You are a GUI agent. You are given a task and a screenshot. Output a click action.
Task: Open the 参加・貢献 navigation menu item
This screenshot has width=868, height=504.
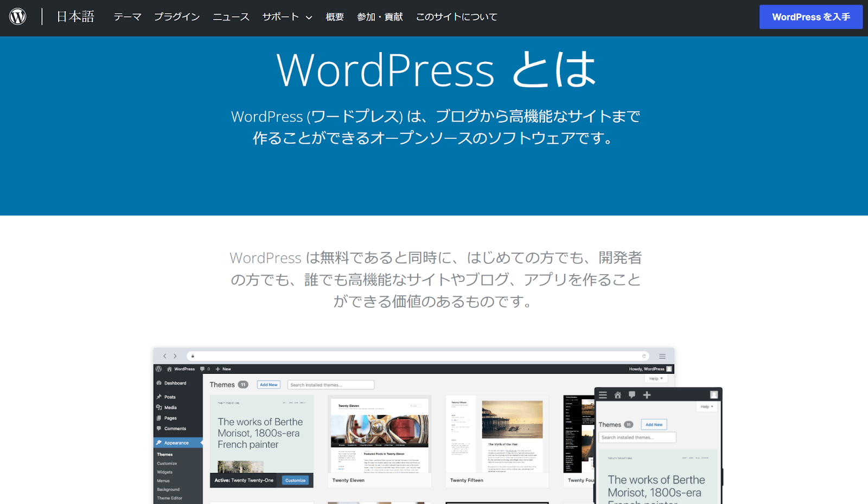pyautogui.click(x=380, y=17)
